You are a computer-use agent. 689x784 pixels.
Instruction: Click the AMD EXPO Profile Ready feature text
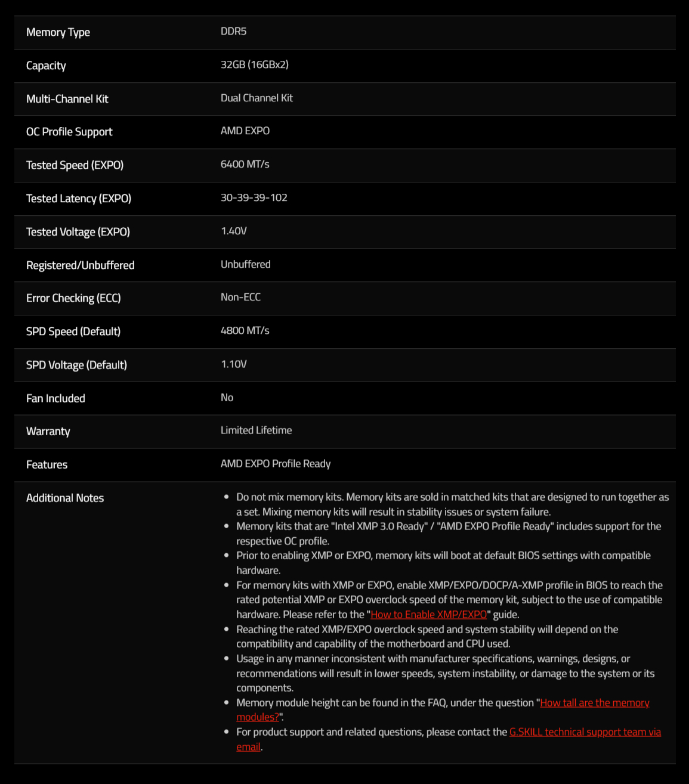[x=276, y=463]
